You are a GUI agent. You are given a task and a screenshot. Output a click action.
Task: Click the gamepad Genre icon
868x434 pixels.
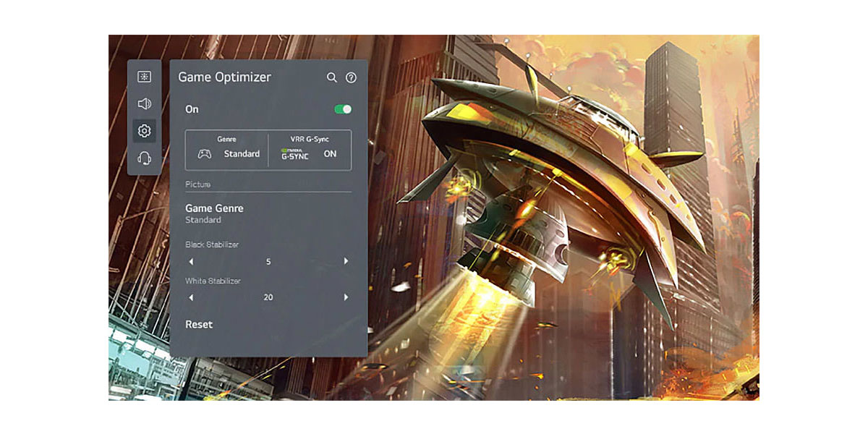click(205, 153)
